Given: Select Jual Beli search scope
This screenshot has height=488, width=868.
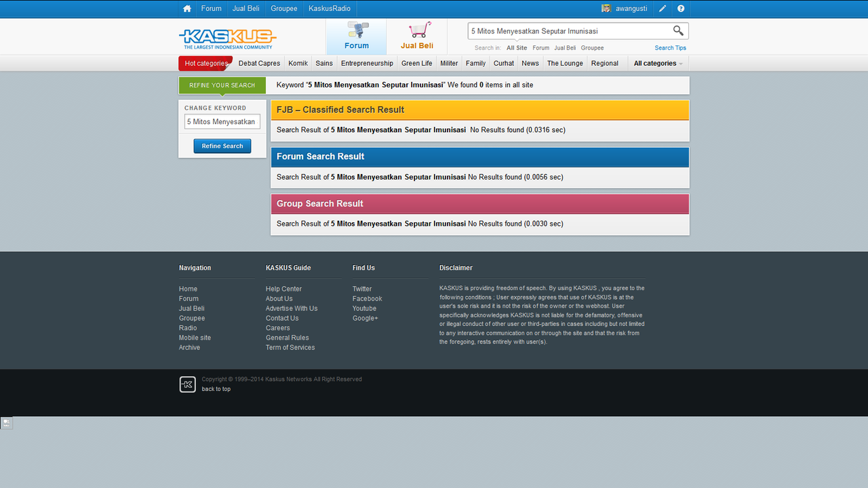Looking at the screenshot, I should pos(565,48).
